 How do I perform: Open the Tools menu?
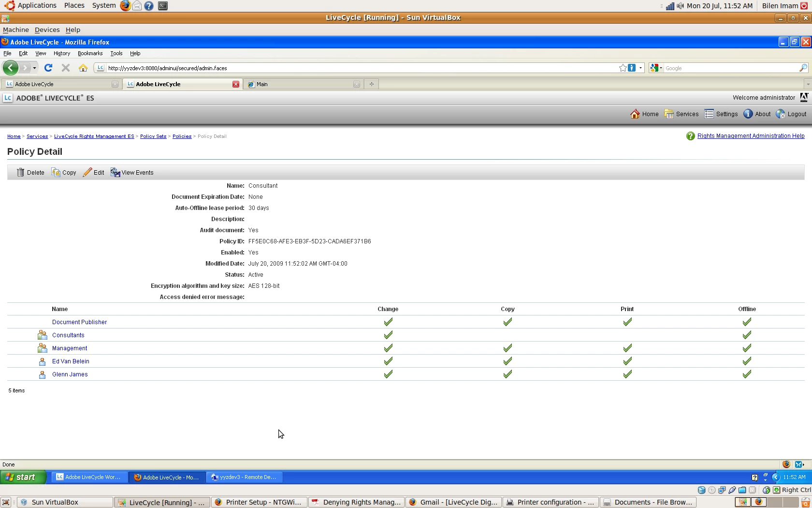(116, 53)
